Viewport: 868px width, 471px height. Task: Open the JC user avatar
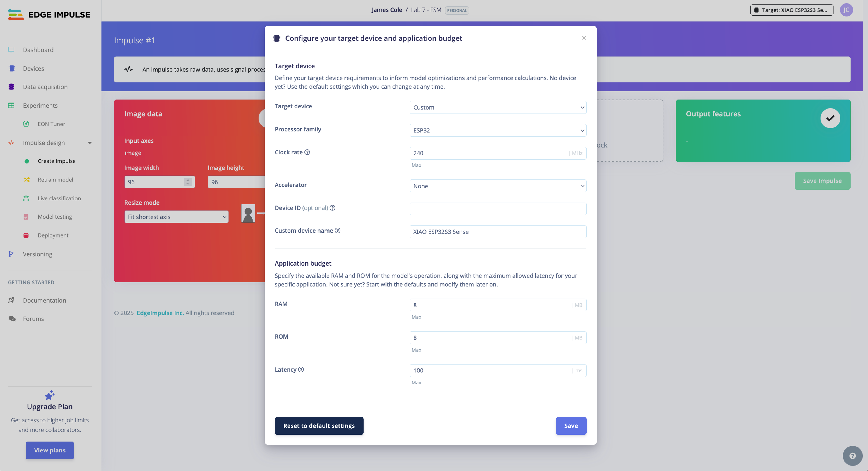(846, 10)
